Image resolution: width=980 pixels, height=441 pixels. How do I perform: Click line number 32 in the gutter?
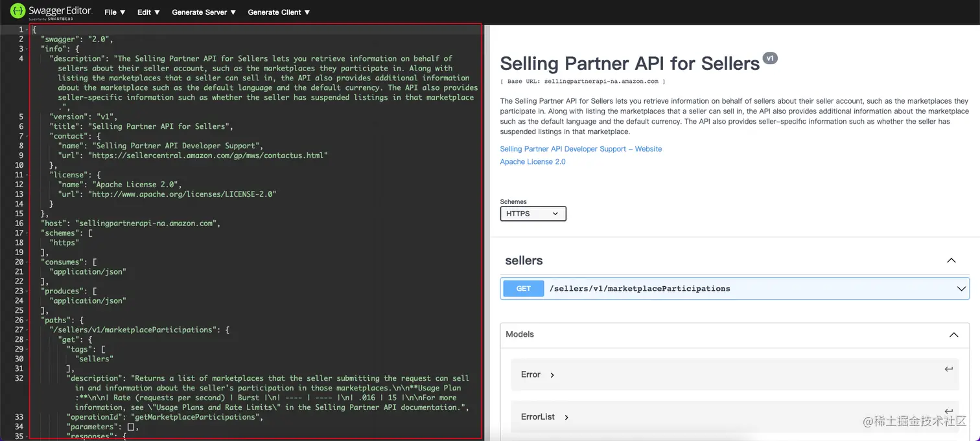coord(19,379)
